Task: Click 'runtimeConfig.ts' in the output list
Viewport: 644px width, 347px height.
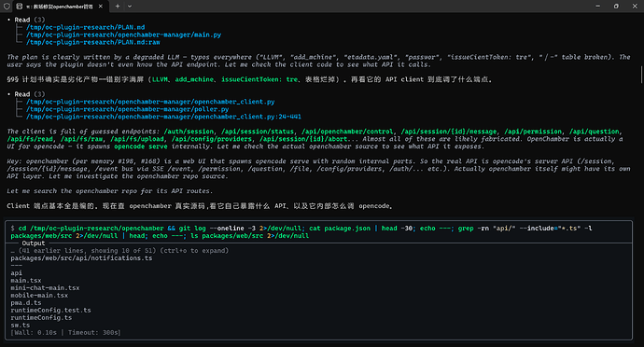Action: (x=41, y=317)
